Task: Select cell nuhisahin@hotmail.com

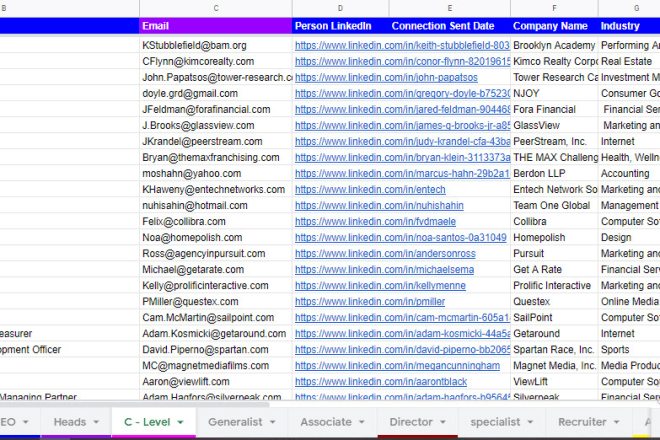Action: coord(216,205)
